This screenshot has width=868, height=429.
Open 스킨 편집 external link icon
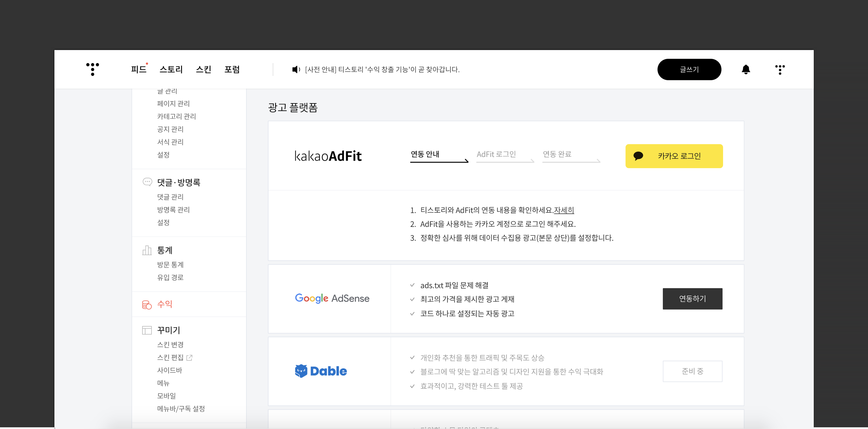pyautogui.click(x=189, y=357)
